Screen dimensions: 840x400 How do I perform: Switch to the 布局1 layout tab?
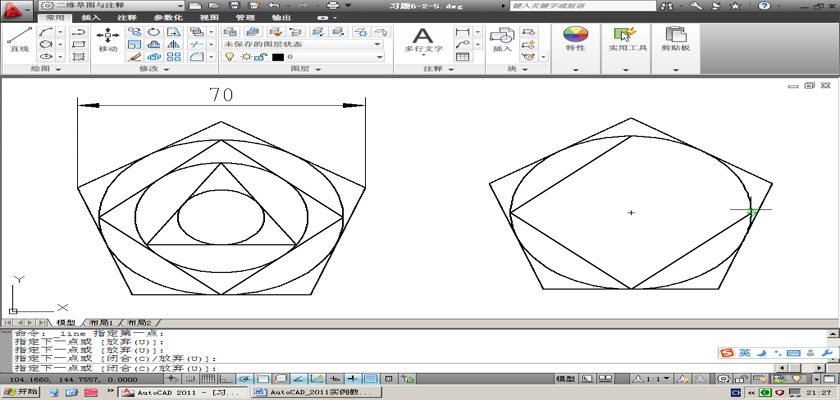click(101, 323)
